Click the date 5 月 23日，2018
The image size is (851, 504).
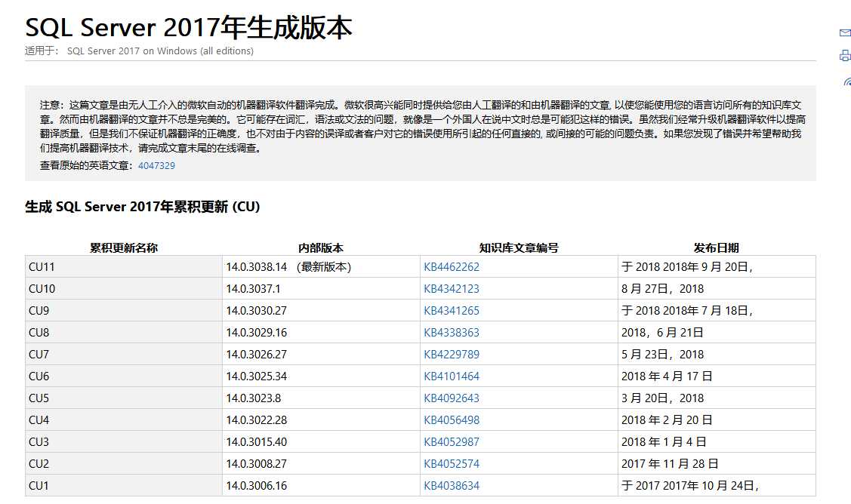662,355
